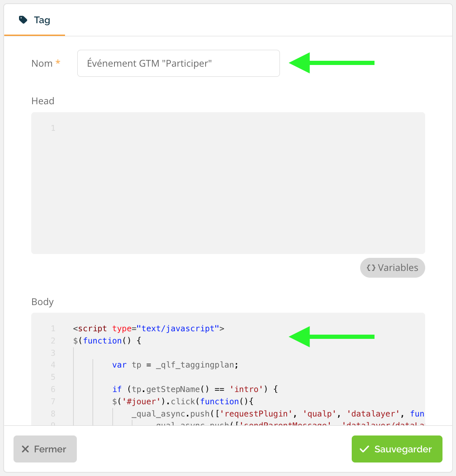Click line number 6 in Body editor

53,389
